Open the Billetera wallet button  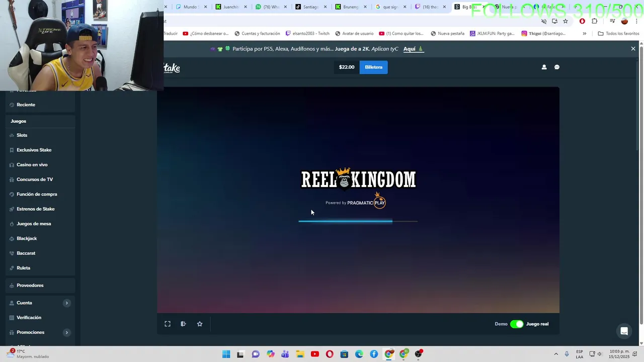[373, 67]
